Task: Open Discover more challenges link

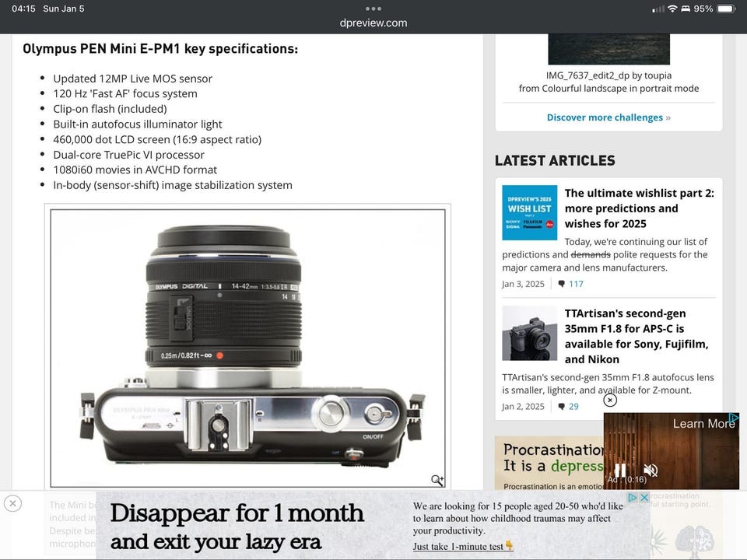Action: pos(608,117)
